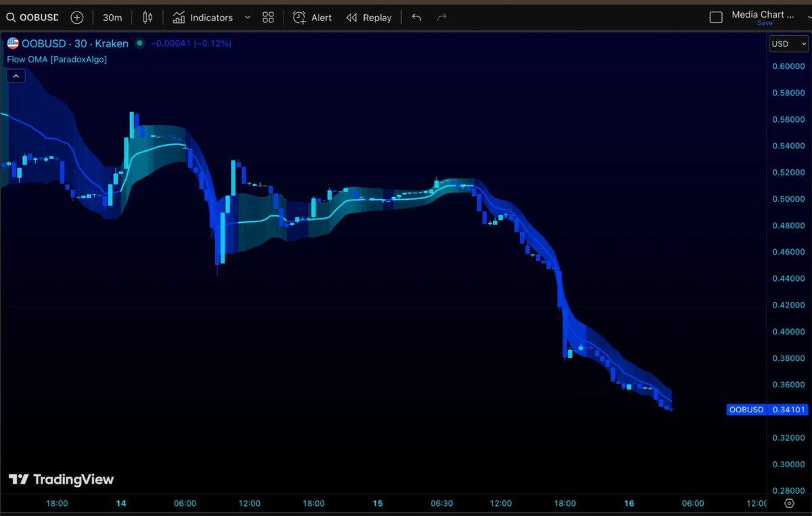Create an Alert
The height and width of the screenshot is (516, 812).
pos(313,18)
